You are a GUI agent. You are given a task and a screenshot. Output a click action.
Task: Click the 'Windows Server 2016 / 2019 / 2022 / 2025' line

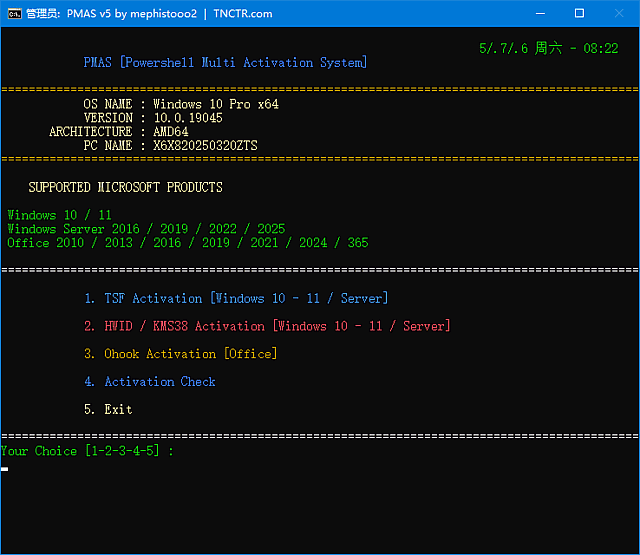tap(146, 229)
